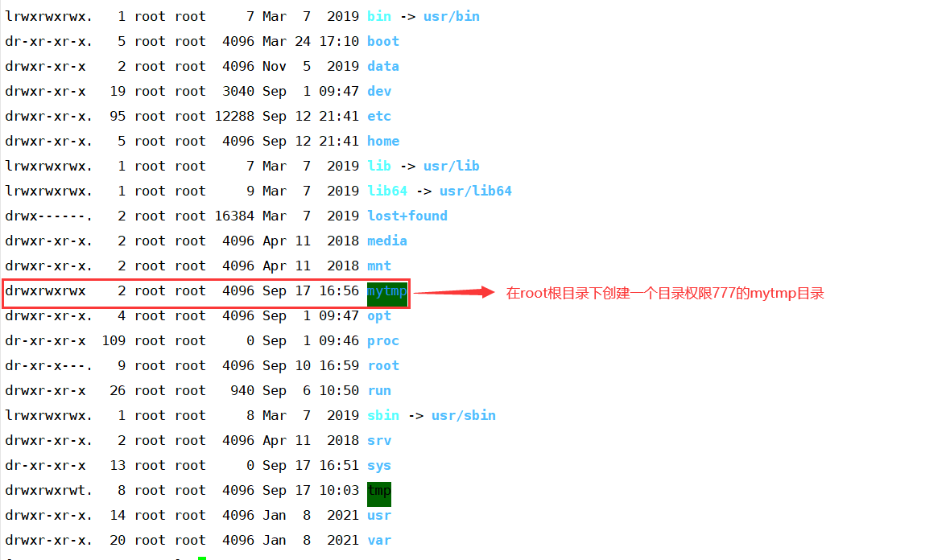The image size is (942, 560).
Task: Click the 'media' directory name
Action: coord(387,241)
